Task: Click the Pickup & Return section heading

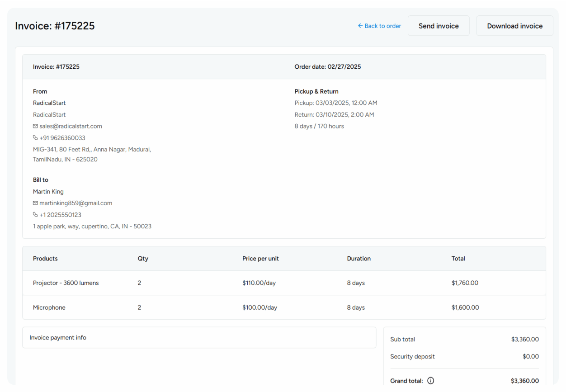Action: point(316,91)
